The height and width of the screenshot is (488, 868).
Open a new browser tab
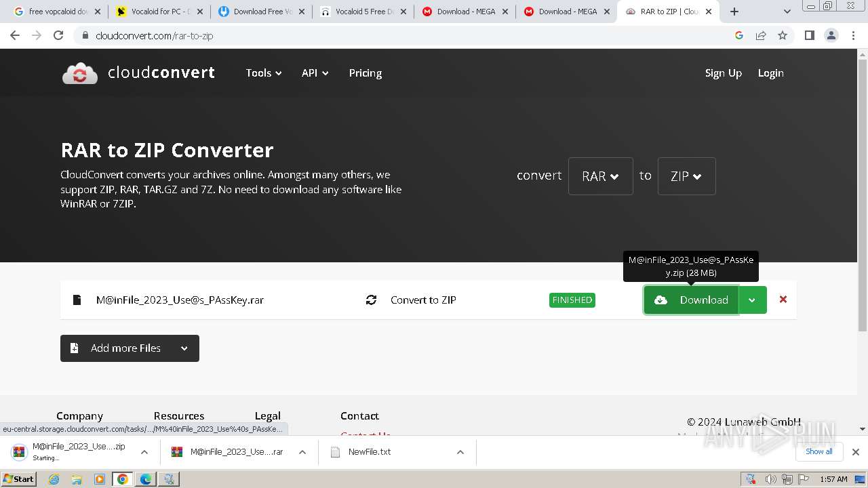click(x=734, y=12)
